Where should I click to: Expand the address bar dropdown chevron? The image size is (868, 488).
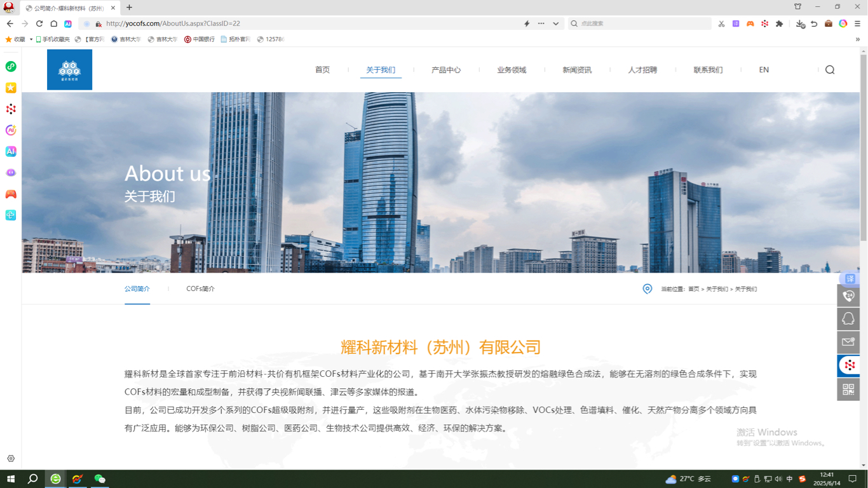tap(556, 24)
